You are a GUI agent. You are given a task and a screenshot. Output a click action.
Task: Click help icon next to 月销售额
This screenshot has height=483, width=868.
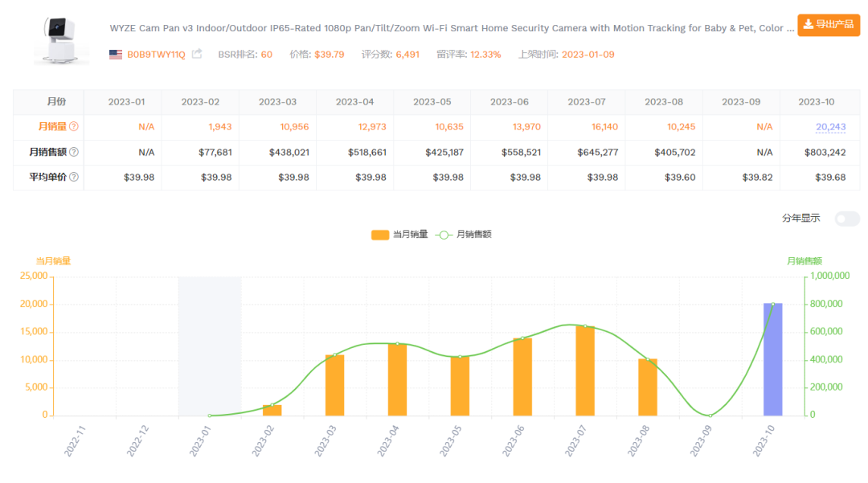(x=74, y=152)
